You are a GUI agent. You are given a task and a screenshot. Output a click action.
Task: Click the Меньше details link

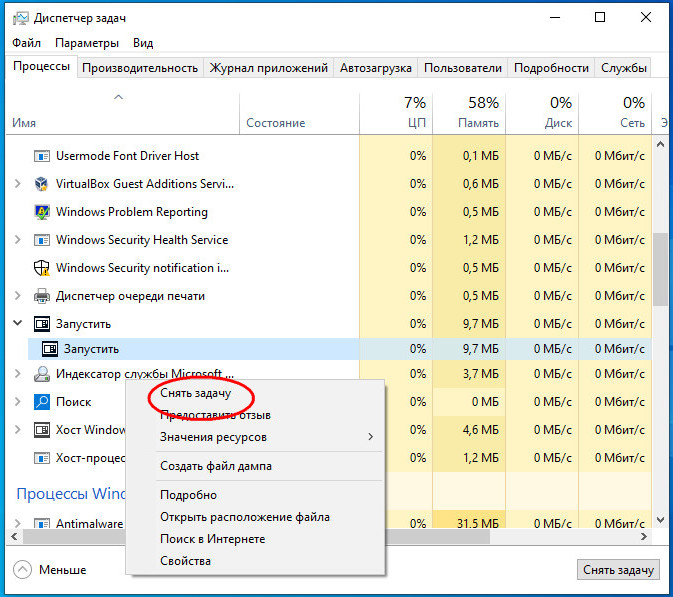[x=63, y=570]
